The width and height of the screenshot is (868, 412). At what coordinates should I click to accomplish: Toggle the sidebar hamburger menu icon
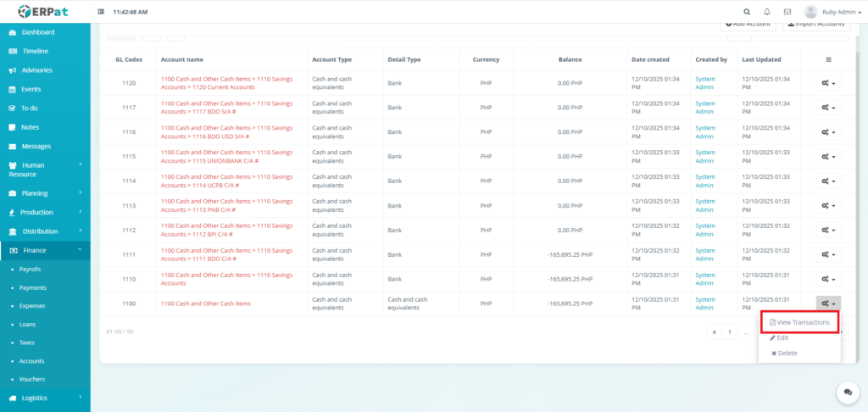tap(102, 12)
